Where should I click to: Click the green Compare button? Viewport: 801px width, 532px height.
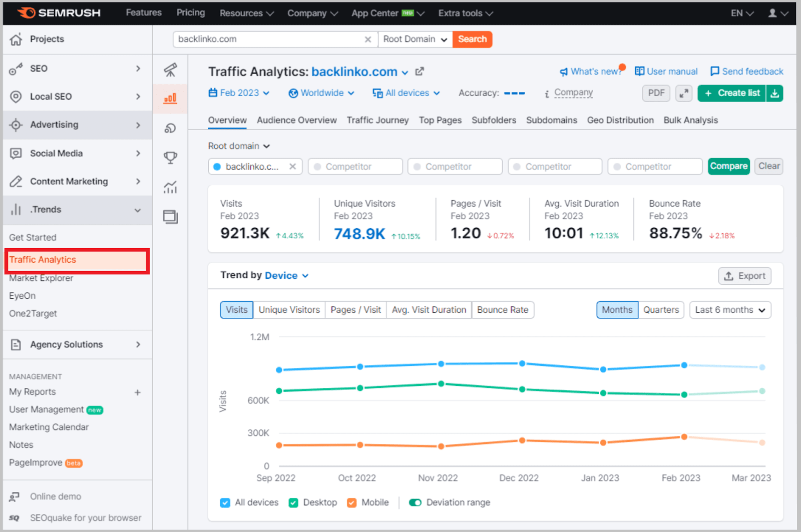[x=728, y=166]
